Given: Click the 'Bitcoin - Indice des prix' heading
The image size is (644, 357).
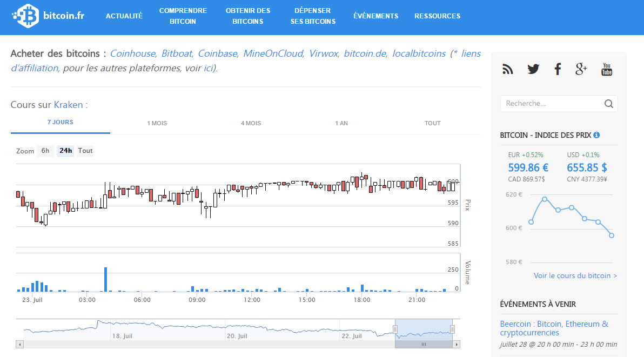Looking at the screenshot, I should coord(546,135).
